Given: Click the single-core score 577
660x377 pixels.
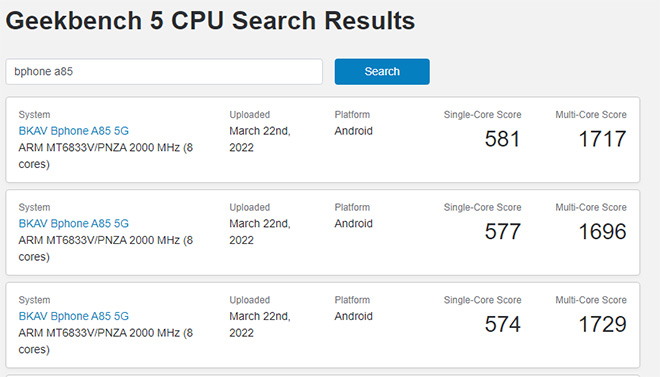Looking at the screenshot, I should 502,231.
